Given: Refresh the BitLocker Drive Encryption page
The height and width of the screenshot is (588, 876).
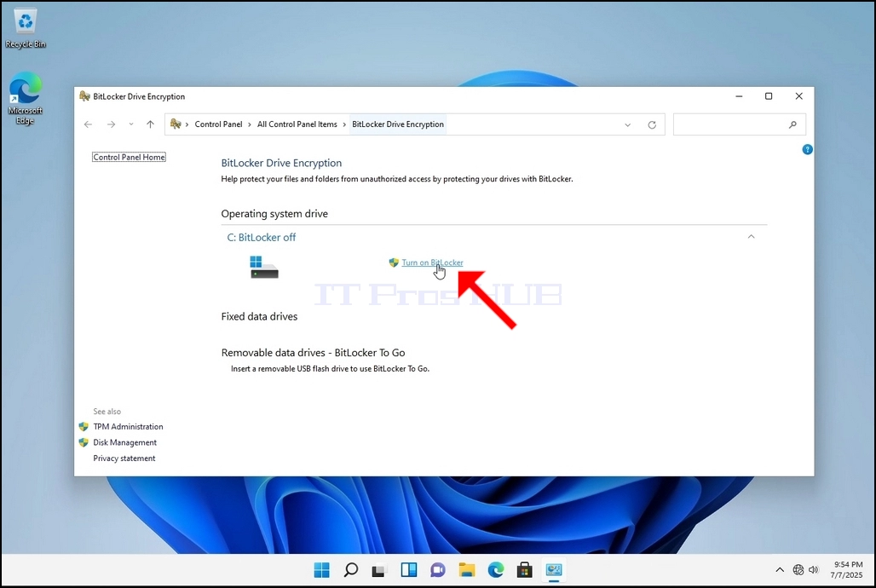Looking at the screenshot, I should point(652,124).
